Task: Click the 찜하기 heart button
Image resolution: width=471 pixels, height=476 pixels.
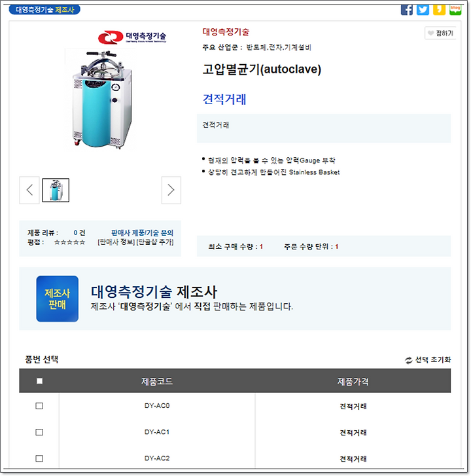Action: (x=440, y=33)
